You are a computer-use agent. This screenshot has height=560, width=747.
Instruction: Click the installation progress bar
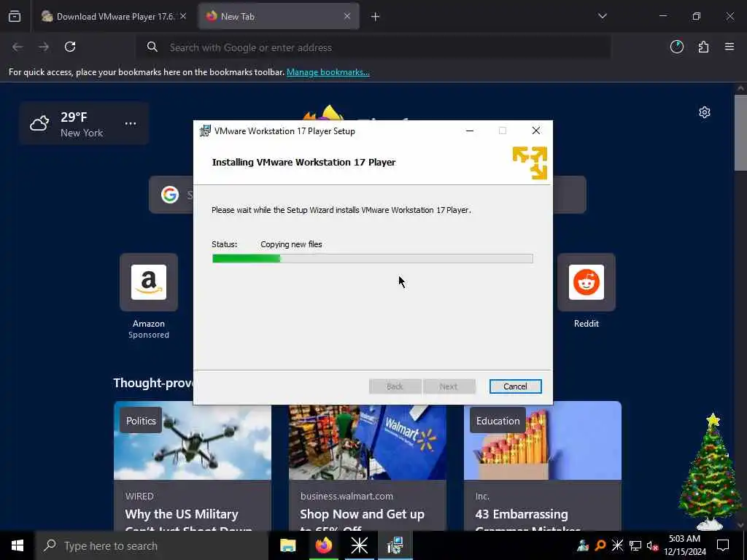click(373, 259)
